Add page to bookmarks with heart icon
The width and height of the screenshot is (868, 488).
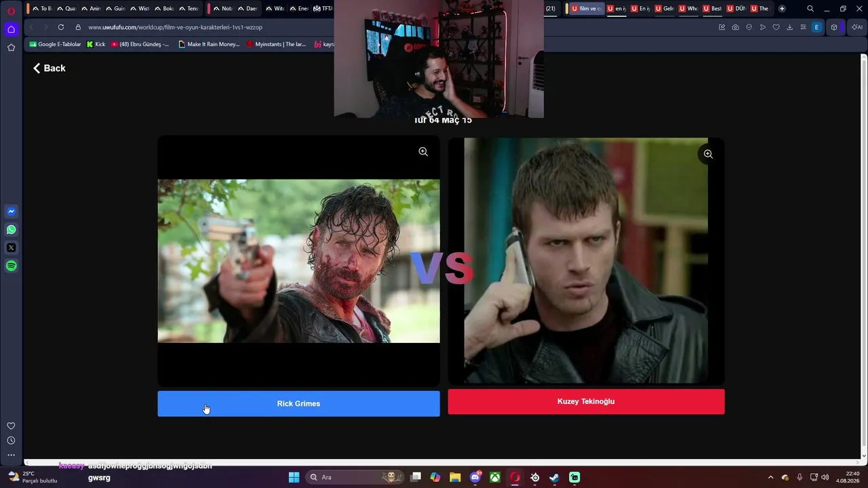coord(776,27)
